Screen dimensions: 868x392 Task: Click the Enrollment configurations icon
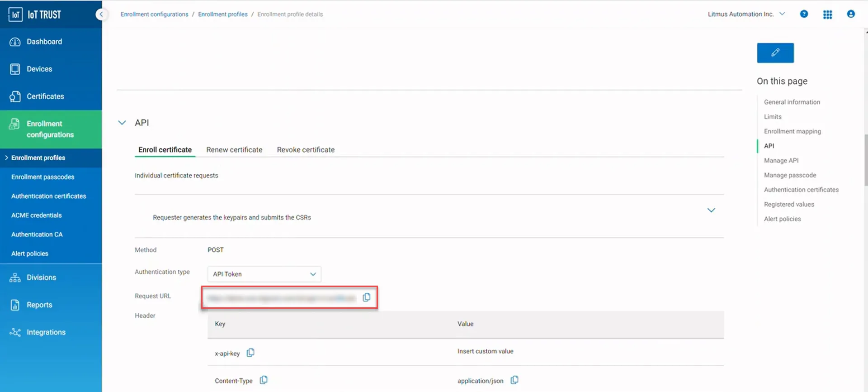(x=14, y=124)
